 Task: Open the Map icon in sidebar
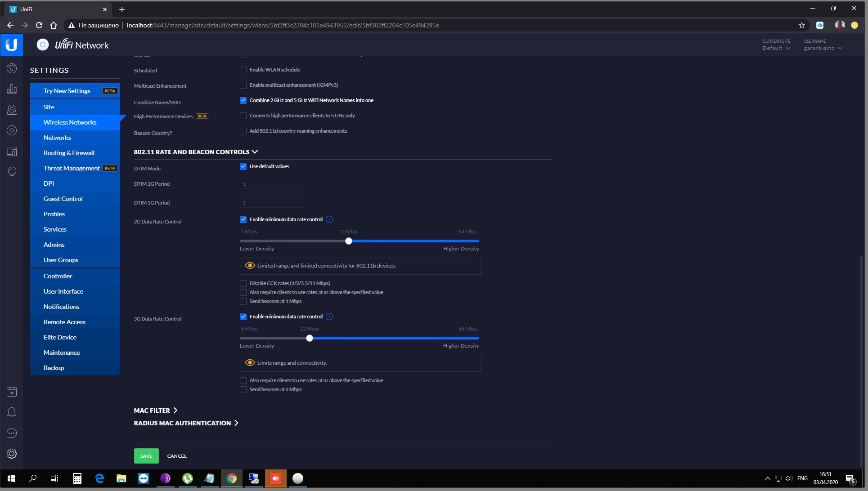[12, 110]
